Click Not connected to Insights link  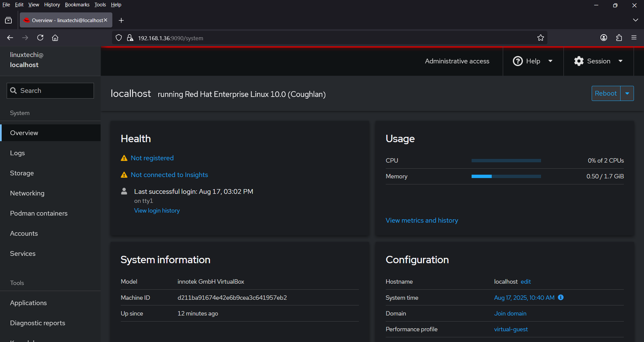tap(169, 175)
